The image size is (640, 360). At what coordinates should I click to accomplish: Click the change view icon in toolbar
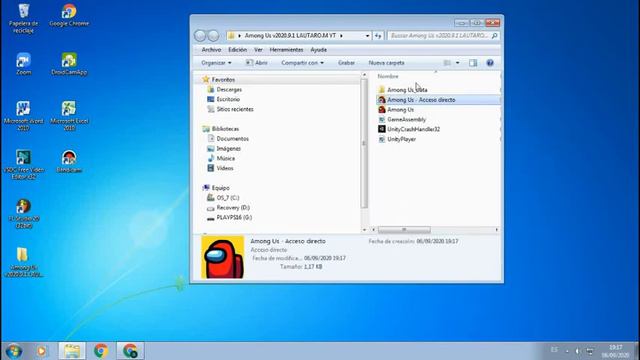447,63
